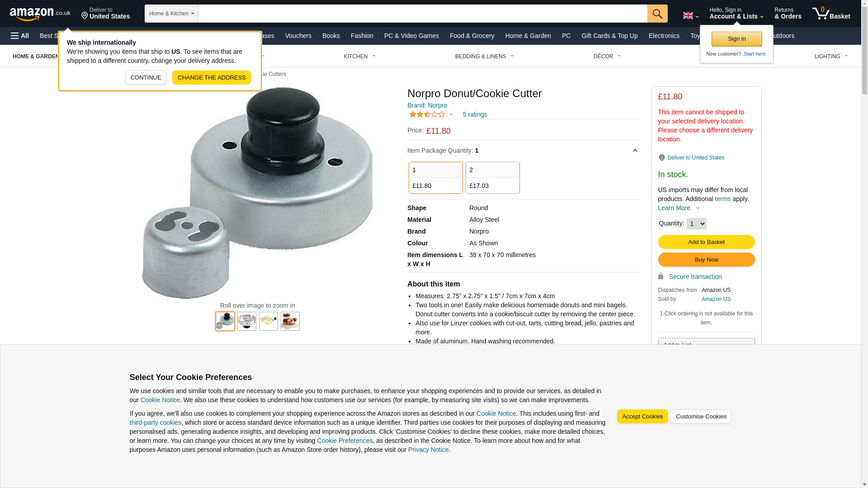
Task: Click the 5 ratings link
Action: pyautogui.click(x=475, y=114)
